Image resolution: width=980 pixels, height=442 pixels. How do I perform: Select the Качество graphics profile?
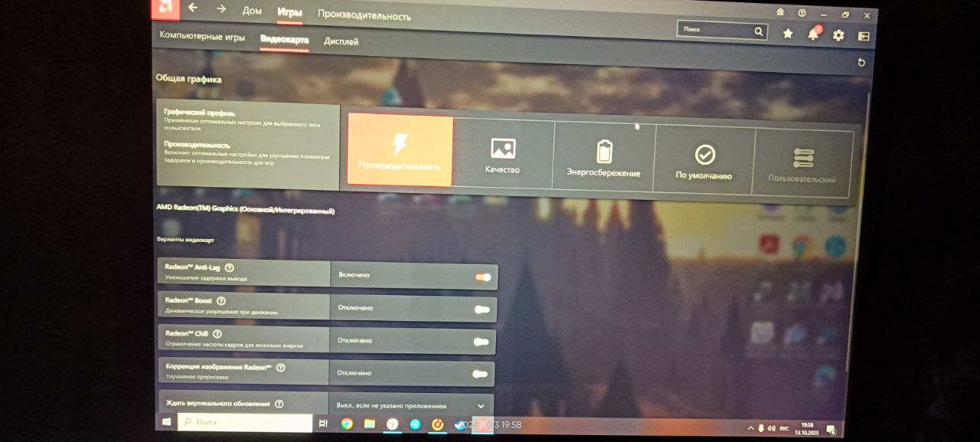[x=503, y=153]
